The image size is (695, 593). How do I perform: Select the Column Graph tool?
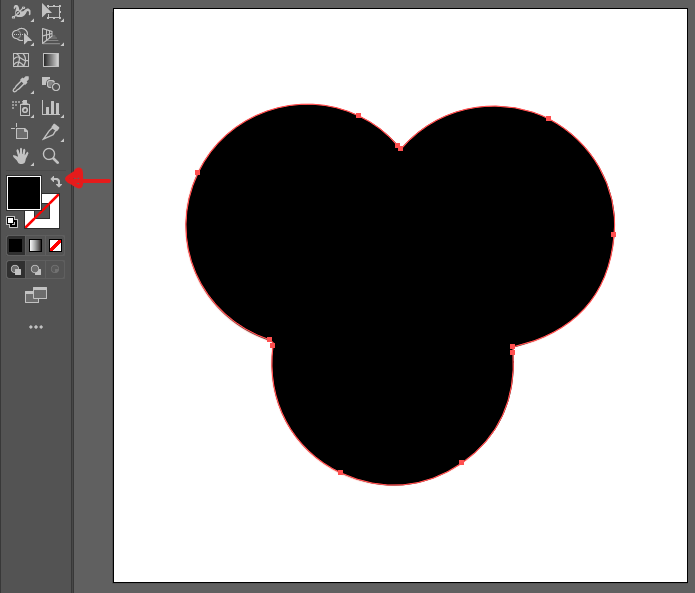coord(51,108)
